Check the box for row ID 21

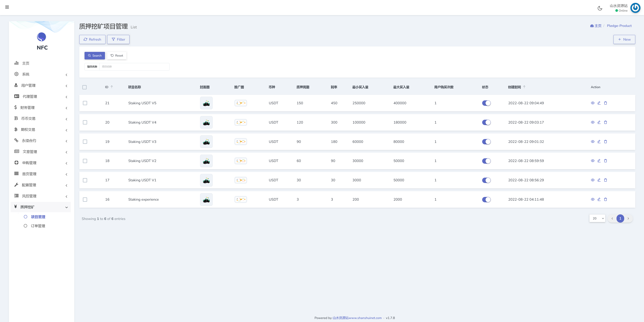click(85, 103)
